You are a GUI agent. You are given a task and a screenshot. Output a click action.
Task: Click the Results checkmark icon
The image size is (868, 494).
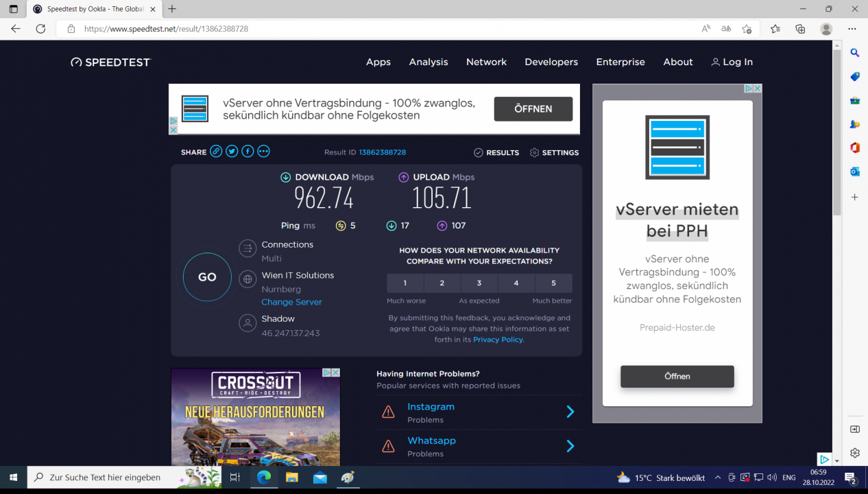click(x=479, y=152)
